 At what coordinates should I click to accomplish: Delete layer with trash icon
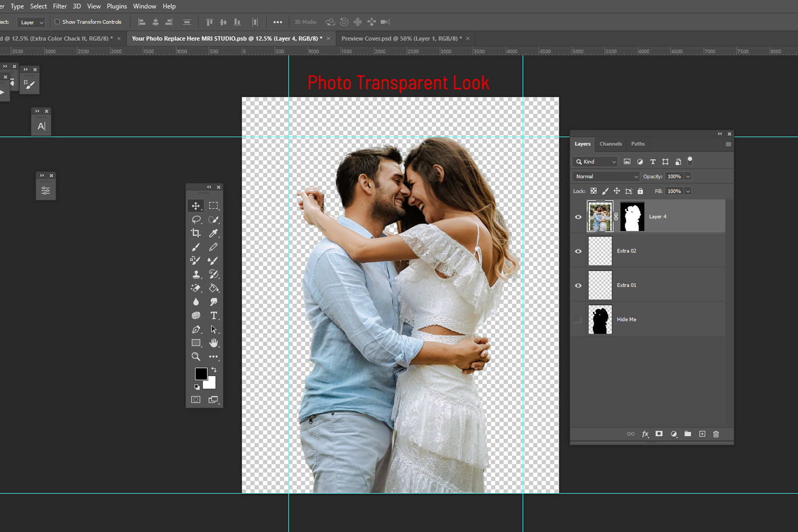pyautogui.click(x=716, y=434)
